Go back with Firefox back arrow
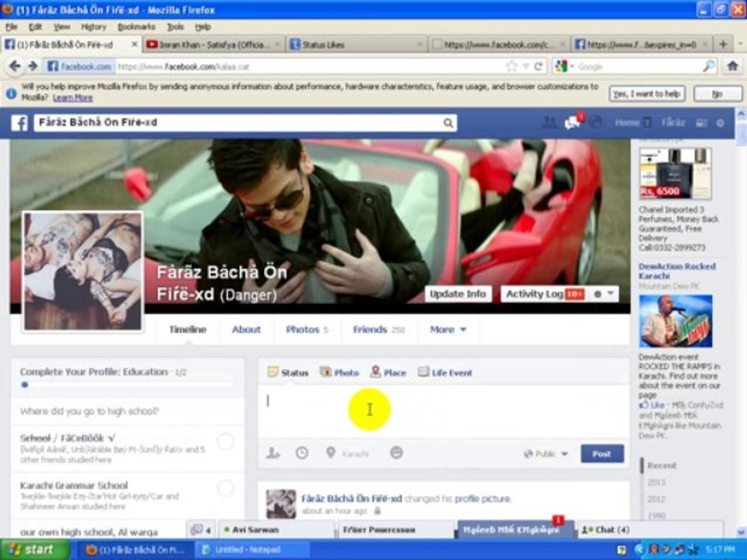Image resolution: width=747 pixels, height=560 pixels. coord(15,66)
